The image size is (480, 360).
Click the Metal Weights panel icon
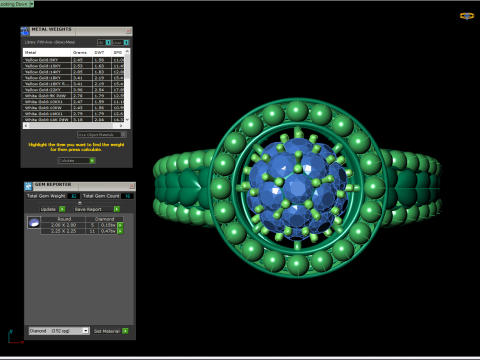coord(25,31)
